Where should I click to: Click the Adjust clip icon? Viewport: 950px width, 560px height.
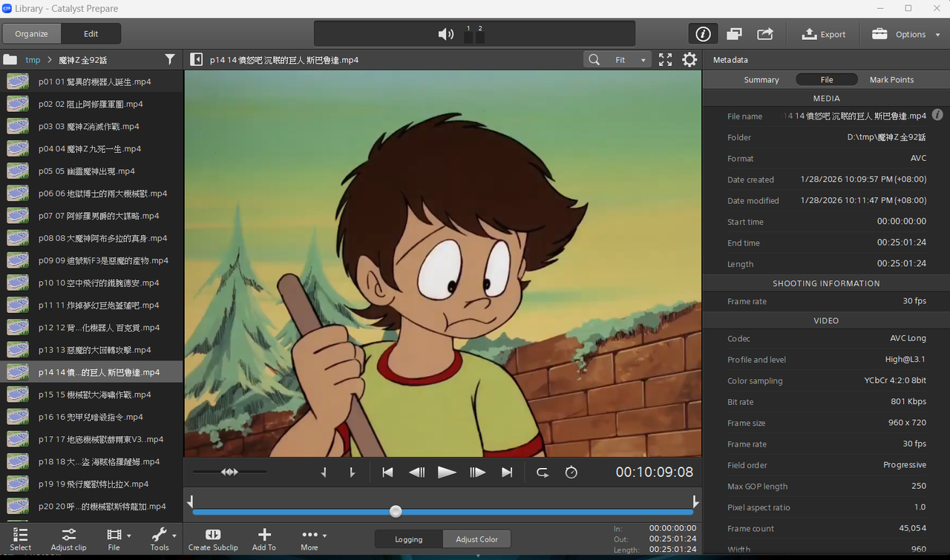68,538
